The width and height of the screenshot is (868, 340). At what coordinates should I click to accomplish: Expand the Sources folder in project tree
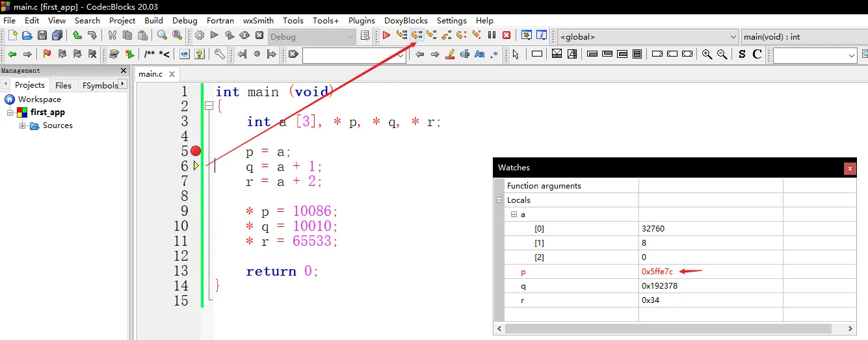(23, 125)
